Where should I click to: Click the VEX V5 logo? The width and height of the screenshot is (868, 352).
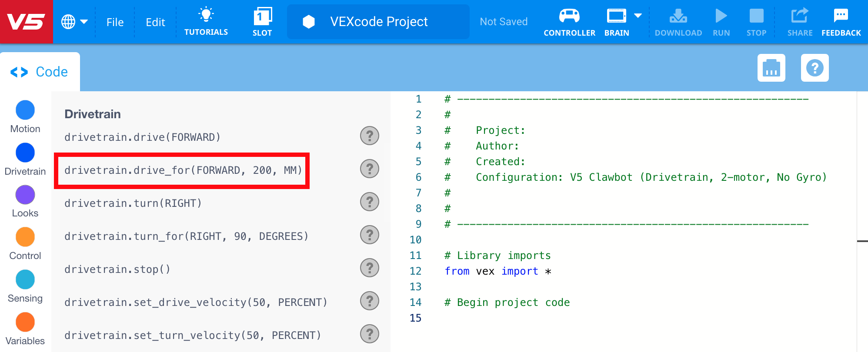(x=26, y=22)
